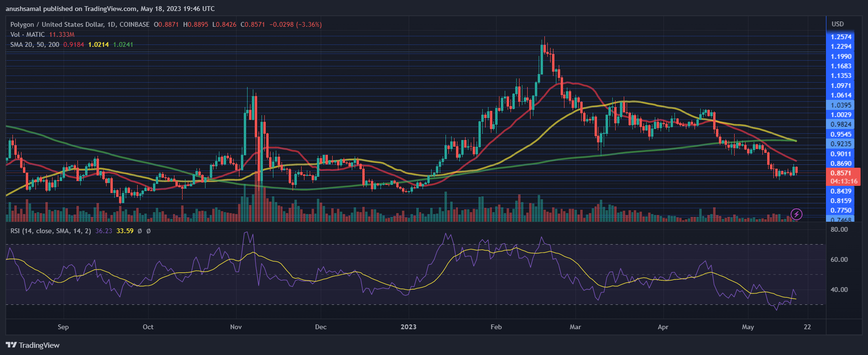Click the 1.1683 price axis label
Screen dimensions: 868x355
[841, 66]
